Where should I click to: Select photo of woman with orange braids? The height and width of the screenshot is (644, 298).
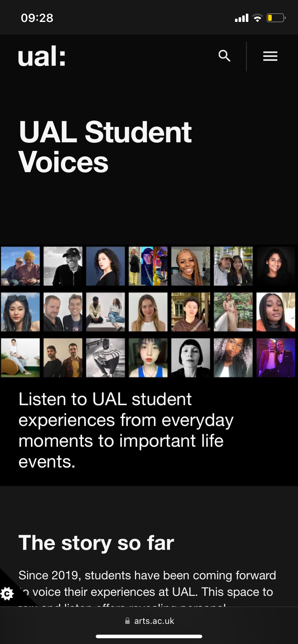[x=191, y=266]
